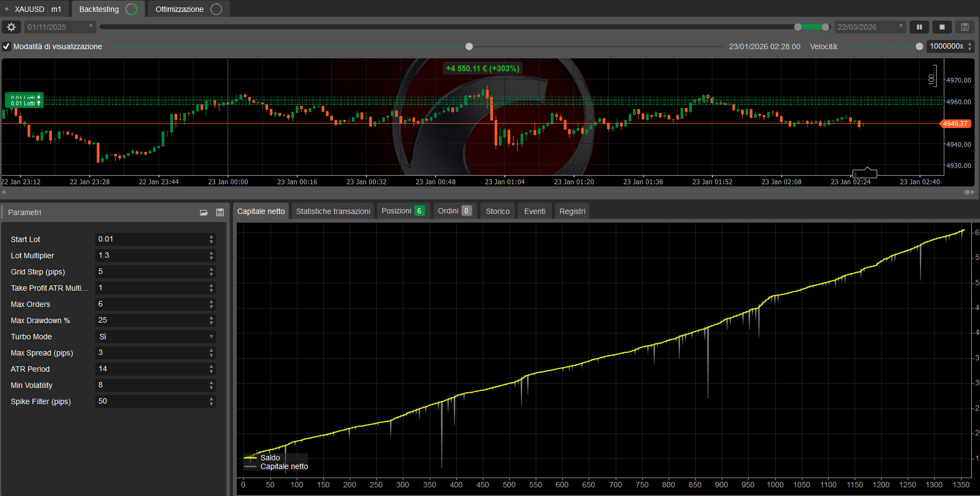Screen dimensions: 980x496
Task: Click the green 0.01 Lotti position label
Action: tap(24, 103)
